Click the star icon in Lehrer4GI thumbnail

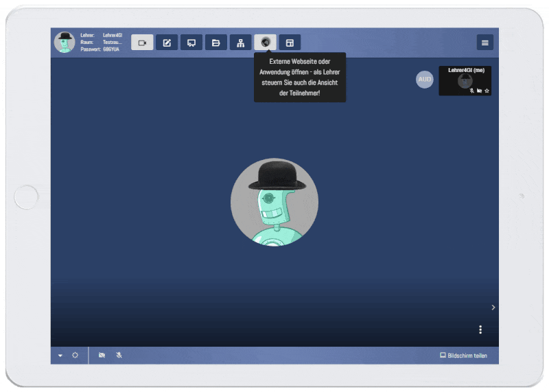coord(487,91)
